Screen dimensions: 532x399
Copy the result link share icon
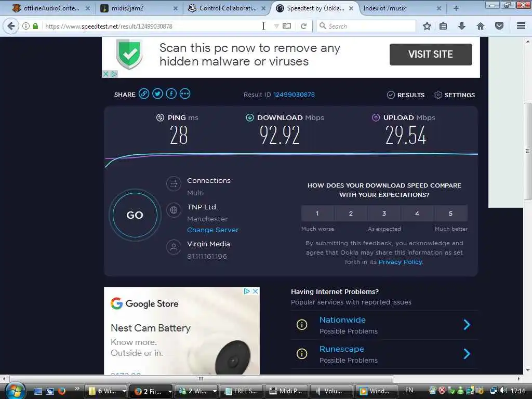(144, 94)
